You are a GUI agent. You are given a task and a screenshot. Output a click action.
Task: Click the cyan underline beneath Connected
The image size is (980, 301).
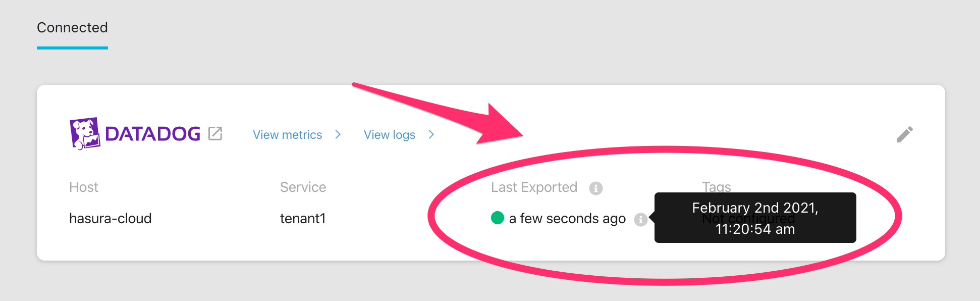click(x=72, y=47)
